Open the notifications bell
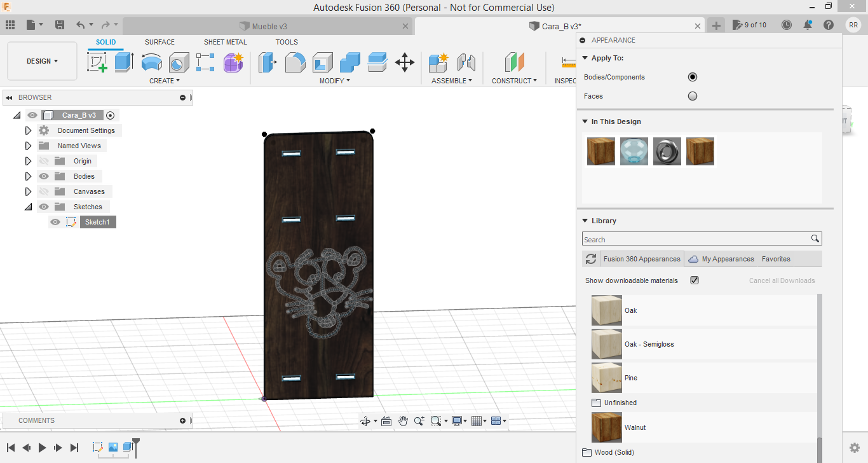Viewport: 868px width, 463px height. click(x=808, y=25)
